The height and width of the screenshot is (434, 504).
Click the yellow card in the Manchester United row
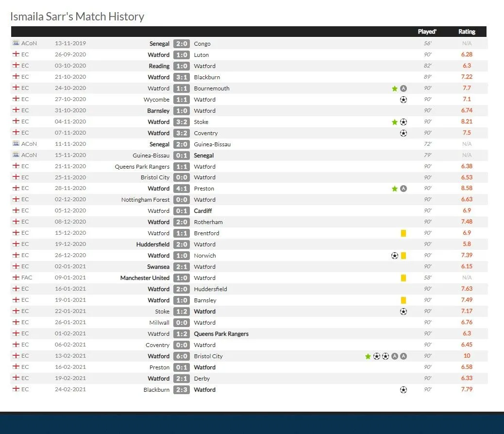(403, 278)
